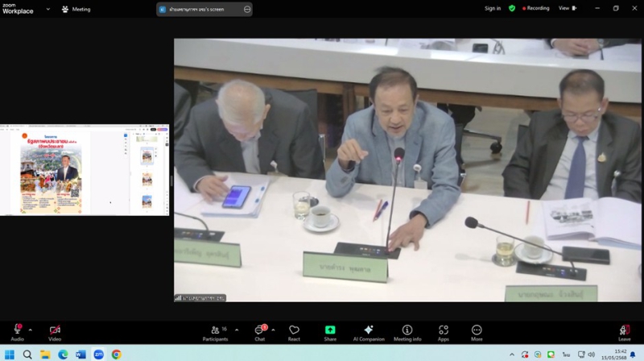Viewport: 644px width, 361px height.
Task: Turn on camera using Video button
Action: [x=55, y=332]
